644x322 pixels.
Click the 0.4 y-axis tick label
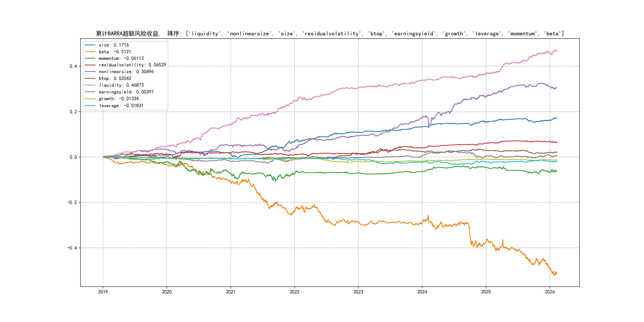point(73,66)
